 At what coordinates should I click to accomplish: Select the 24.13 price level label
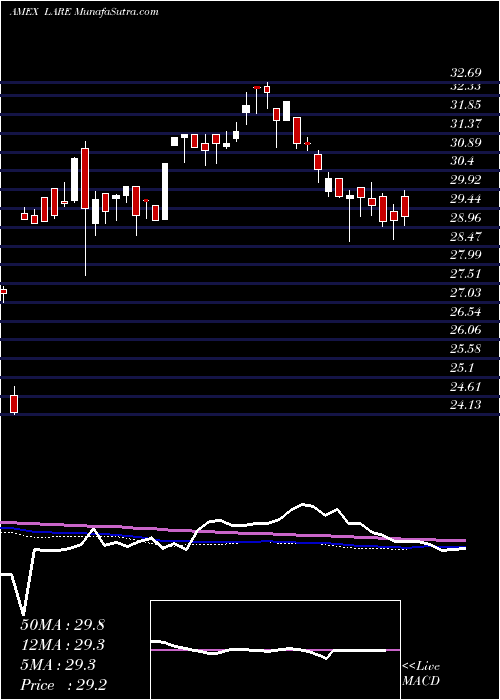point(465,405)
